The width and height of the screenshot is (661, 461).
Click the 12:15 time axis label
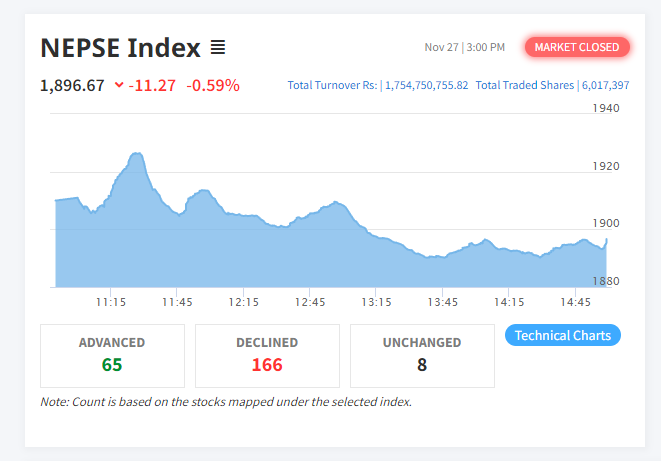244,302
